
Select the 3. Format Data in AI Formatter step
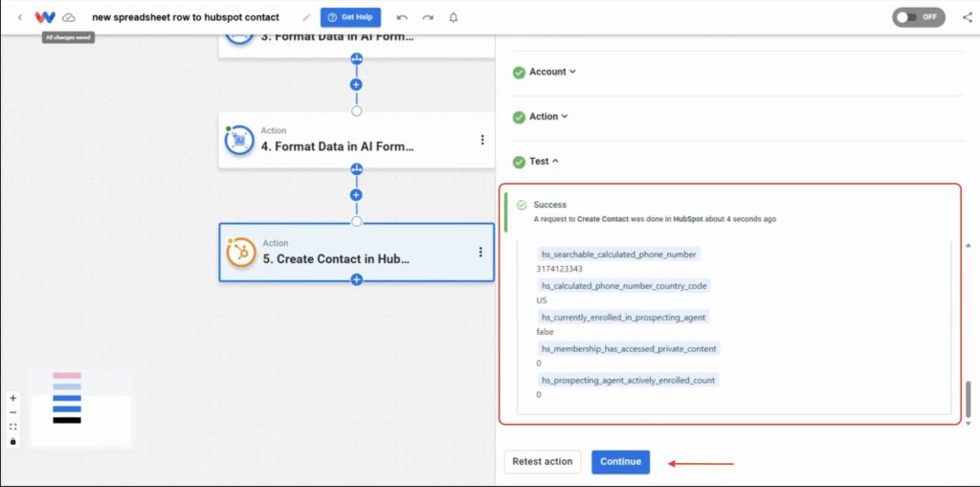(x=356, y=45)
